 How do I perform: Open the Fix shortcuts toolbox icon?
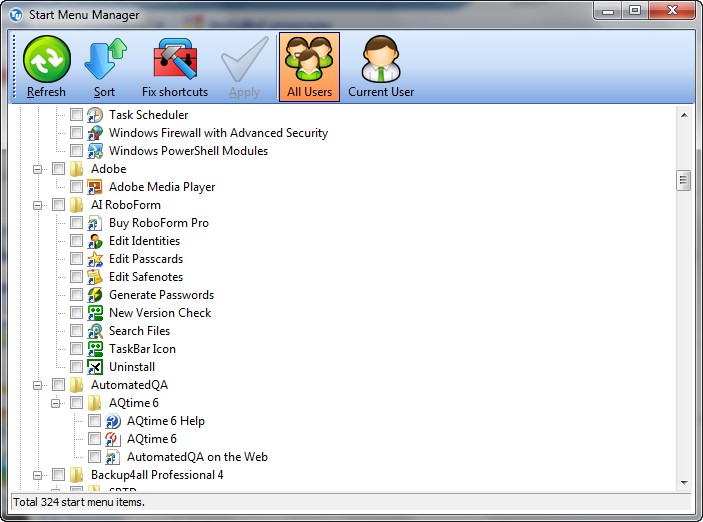tap(175, 59)
